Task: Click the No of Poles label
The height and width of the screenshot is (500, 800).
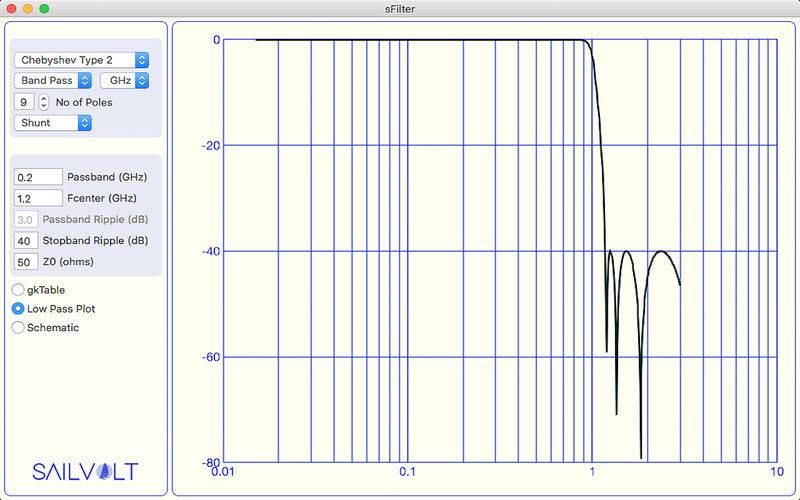Action: 84,103
